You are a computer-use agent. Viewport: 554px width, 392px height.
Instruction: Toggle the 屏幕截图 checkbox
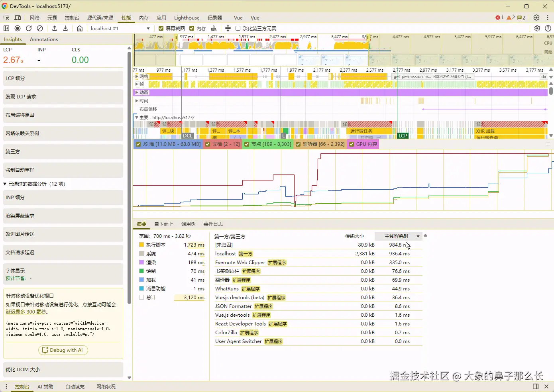(161, 28)
